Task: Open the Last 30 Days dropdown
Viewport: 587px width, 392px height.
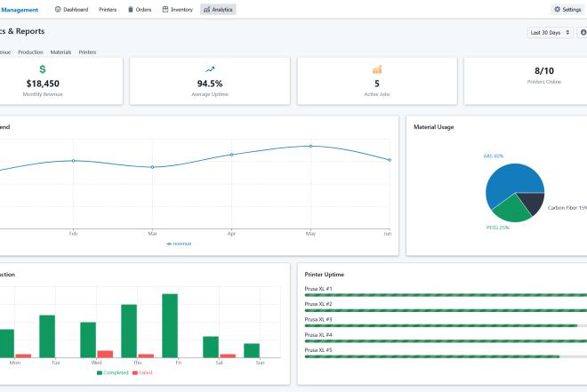Action: [x=550, y=33]
